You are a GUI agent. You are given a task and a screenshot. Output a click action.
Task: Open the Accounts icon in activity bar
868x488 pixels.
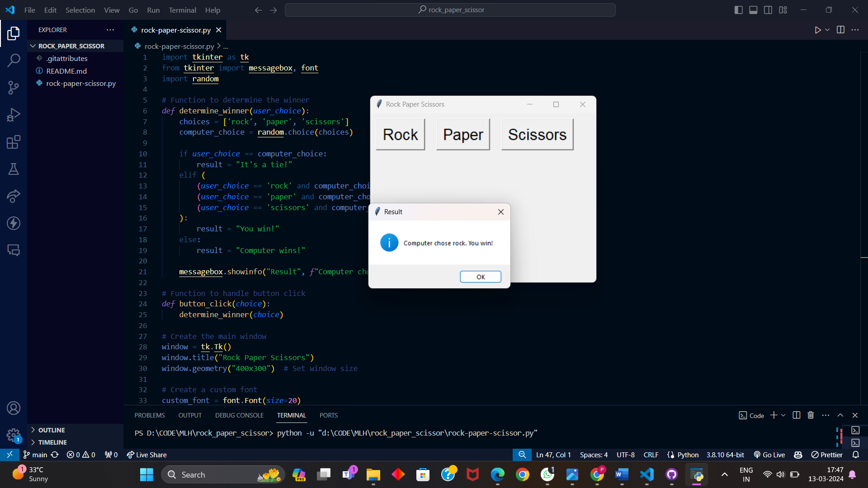tap(14, 408)
